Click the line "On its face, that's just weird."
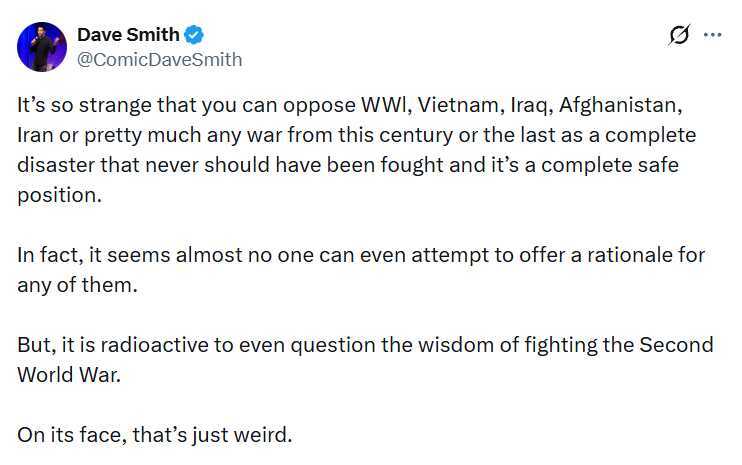 coord(155,435)
